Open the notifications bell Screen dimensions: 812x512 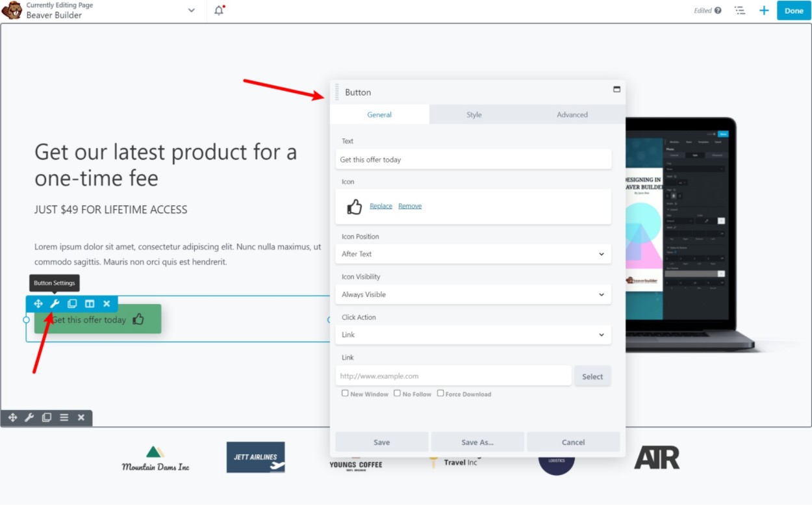[219, 10]
